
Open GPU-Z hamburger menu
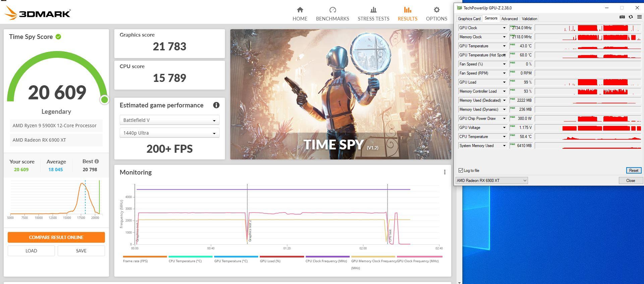coord(639,17)
